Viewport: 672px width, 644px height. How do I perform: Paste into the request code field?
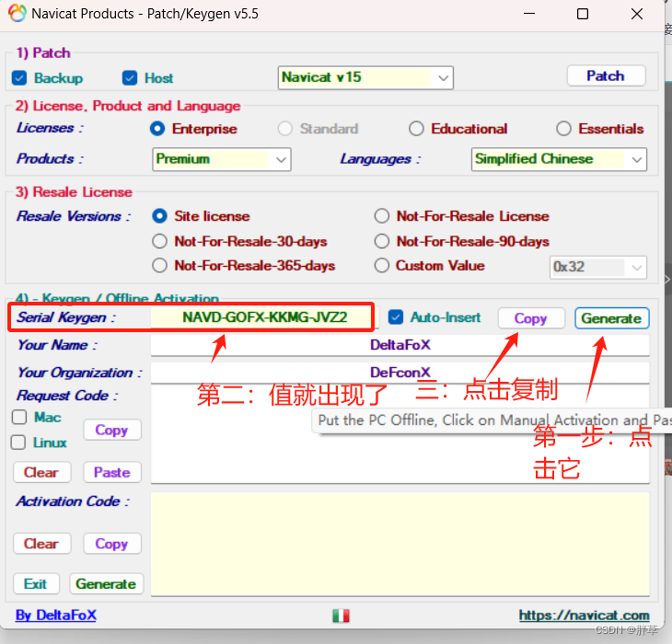tap(112, 472)
